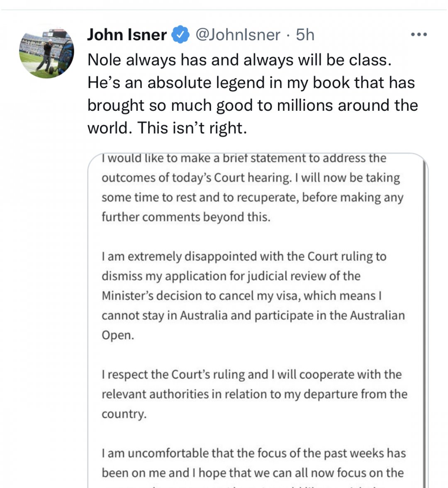Click the blue verified checkmark badge
Screen dimensions: 448x488
181,35
